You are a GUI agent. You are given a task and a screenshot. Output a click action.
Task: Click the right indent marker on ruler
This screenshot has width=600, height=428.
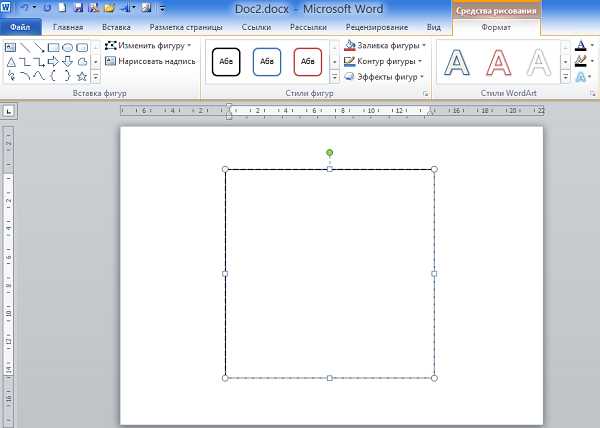[x=430, y=112]
